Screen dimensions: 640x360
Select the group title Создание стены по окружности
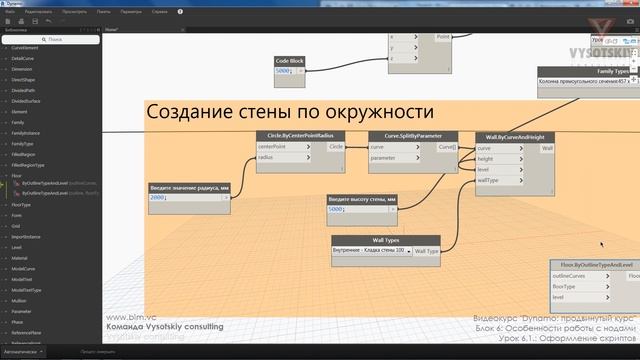tap(290, 112)
